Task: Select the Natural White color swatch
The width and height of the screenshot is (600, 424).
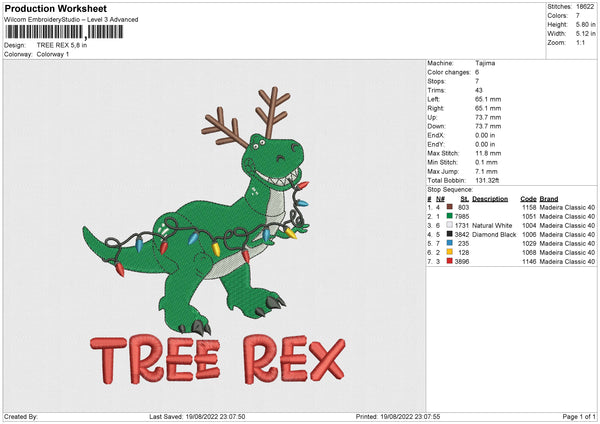Action: click(450, 225)
